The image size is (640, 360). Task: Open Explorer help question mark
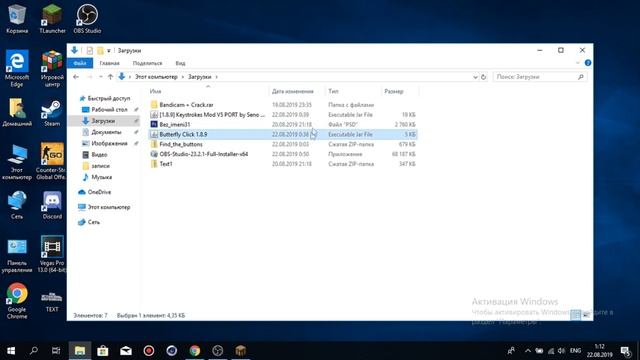click(588, 63)
